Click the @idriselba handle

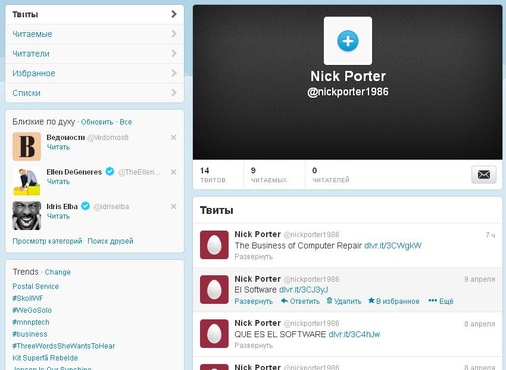111,207
